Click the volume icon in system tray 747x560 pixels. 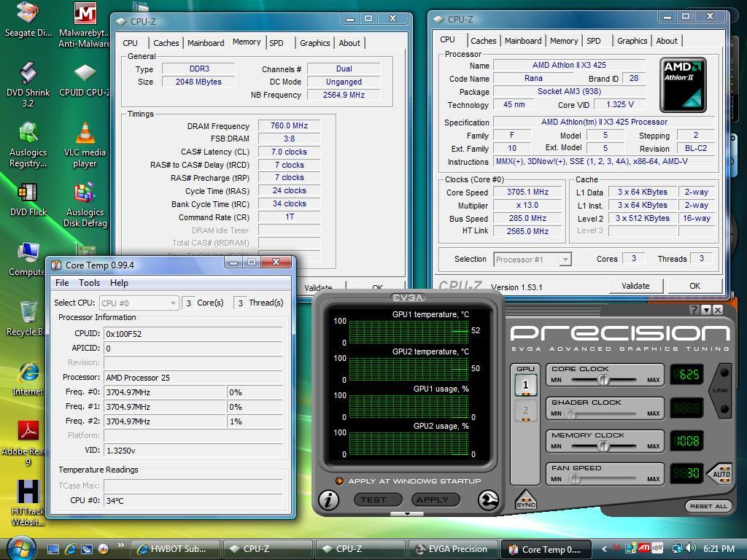[x=691, y=548]
